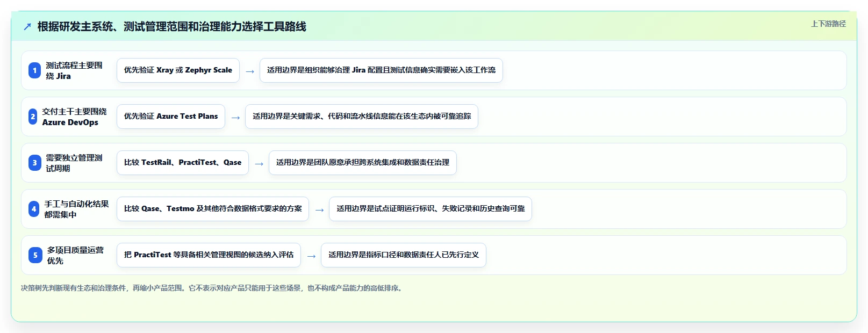
Task: Click the blue number 2 badge
Action: pyautogui.click(x=33, y=117)
